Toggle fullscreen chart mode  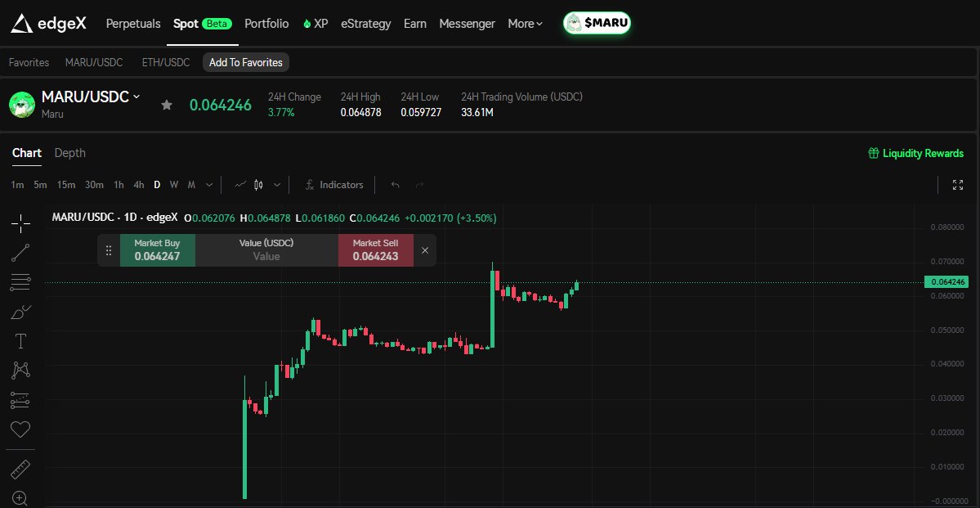point(957,185)
